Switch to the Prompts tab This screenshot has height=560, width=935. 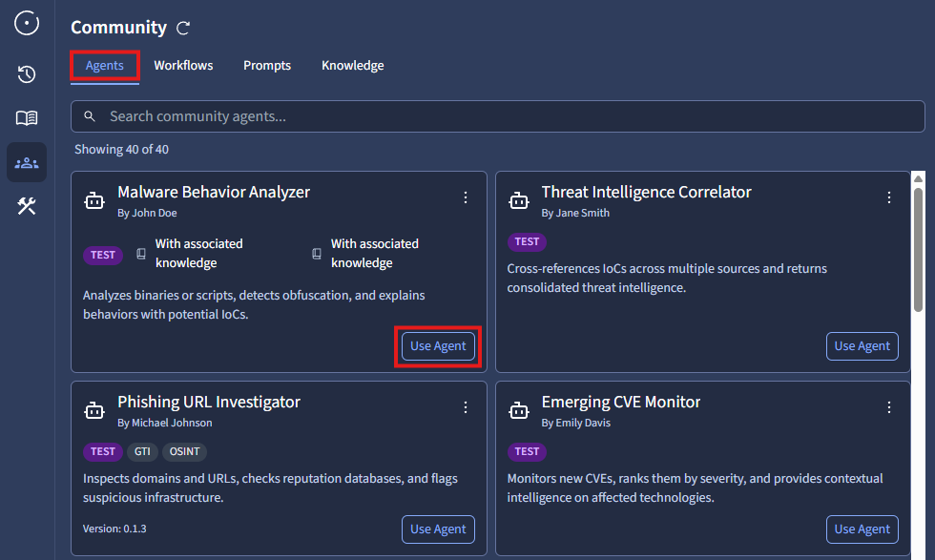(x=267, y=66)
